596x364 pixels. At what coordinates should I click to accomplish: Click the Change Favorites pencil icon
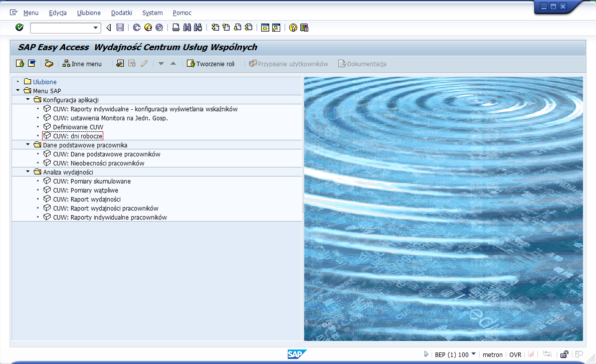[144, 64]
